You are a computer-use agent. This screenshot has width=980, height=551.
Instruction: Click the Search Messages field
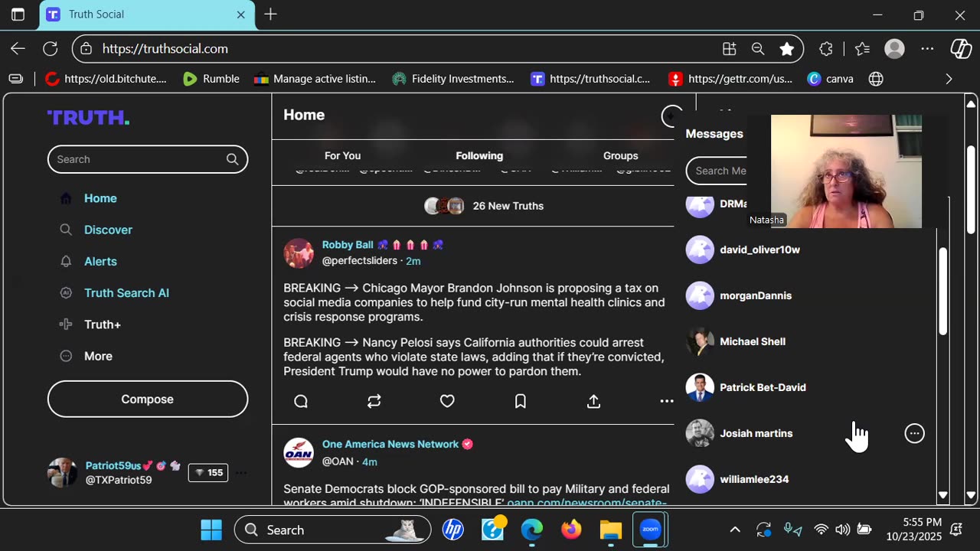pos(717,171)
